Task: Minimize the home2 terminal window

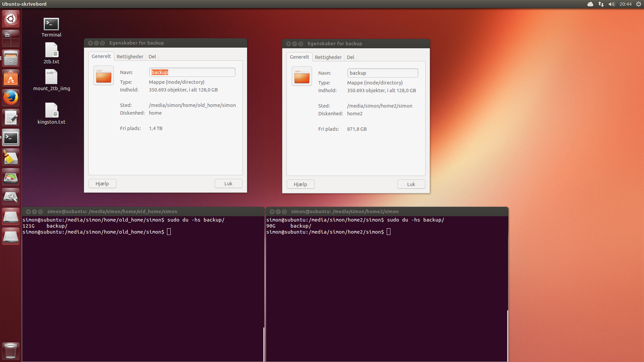Action: [x=278, y=212]
